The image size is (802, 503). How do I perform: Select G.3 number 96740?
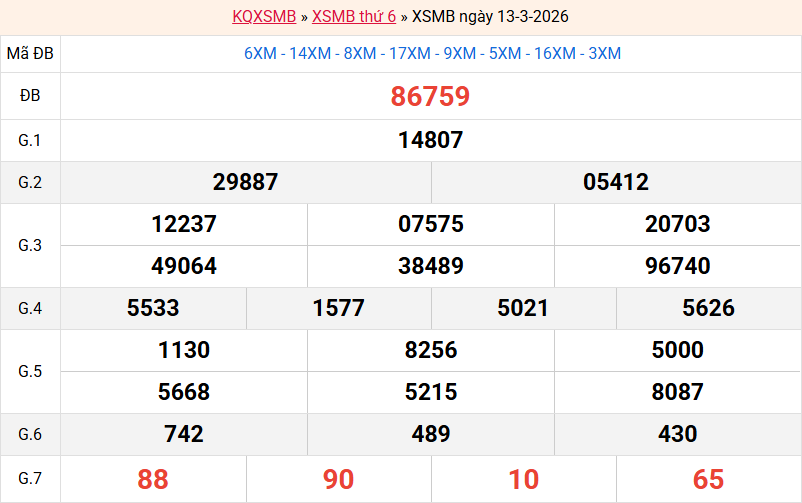click(677, 266)
